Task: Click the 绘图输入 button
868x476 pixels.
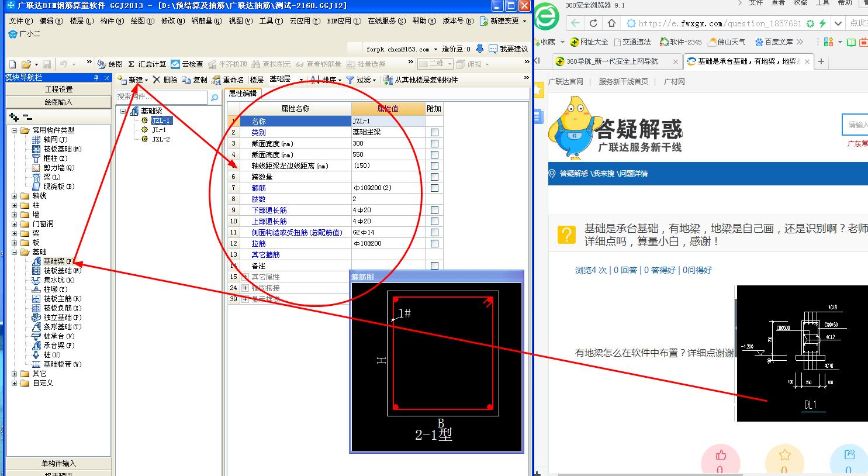Action: (58, 102)
